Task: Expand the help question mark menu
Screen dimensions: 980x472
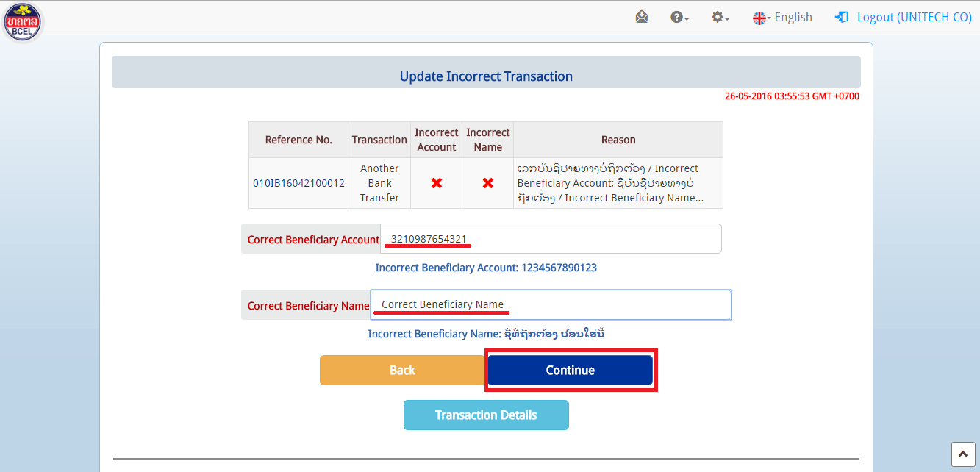Action: tap(679, 17)
